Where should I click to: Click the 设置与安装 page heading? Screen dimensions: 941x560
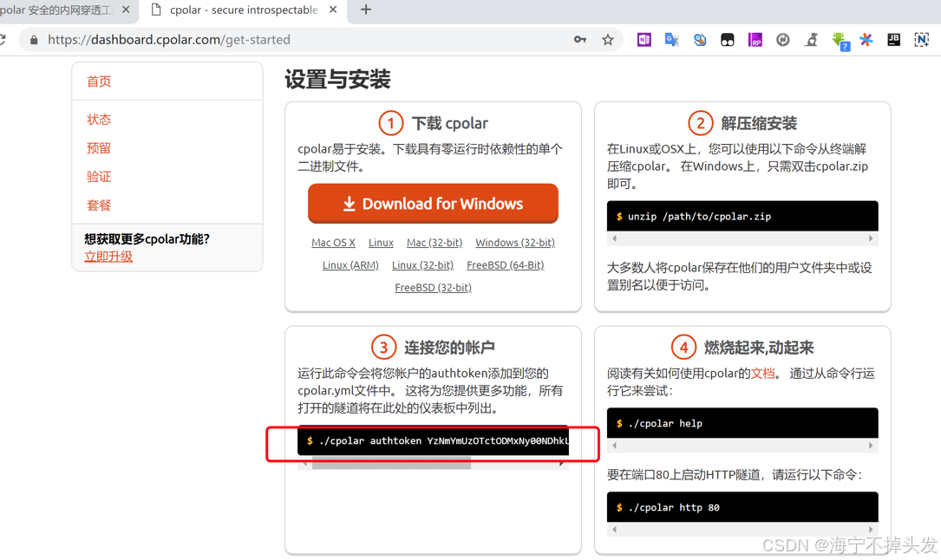tap(337, 79)
